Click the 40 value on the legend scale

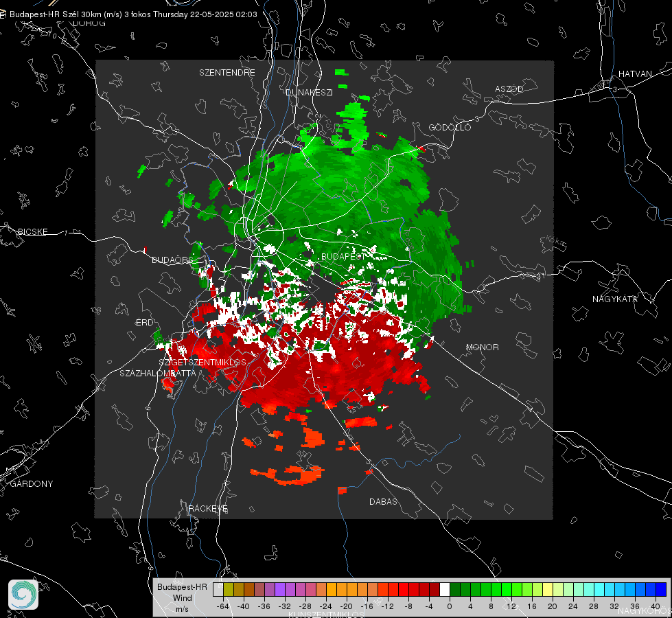pos(656,606)
